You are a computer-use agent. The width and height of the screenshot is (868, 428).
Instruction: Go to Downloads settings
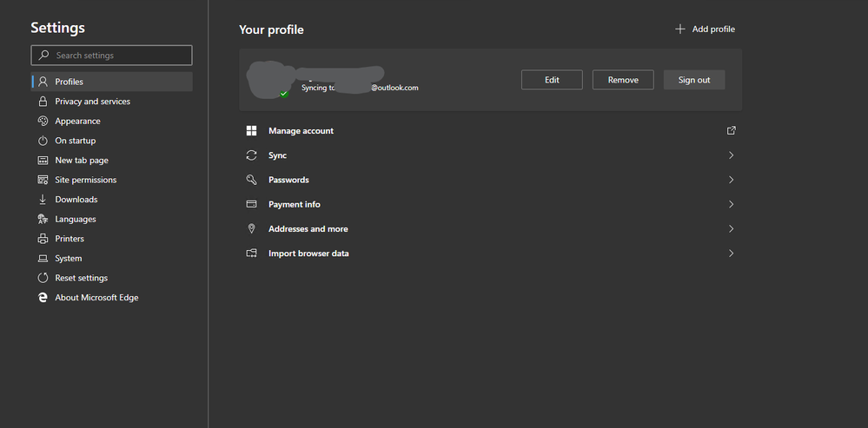click(112, 200)
